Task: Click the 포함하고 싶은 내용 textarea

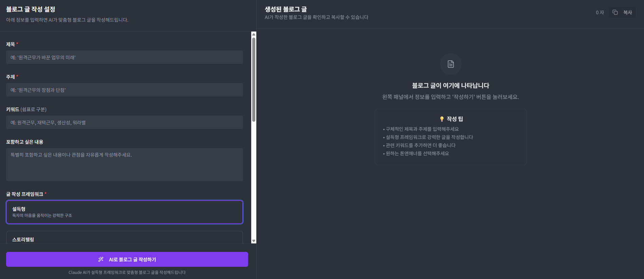Action: 125,164
